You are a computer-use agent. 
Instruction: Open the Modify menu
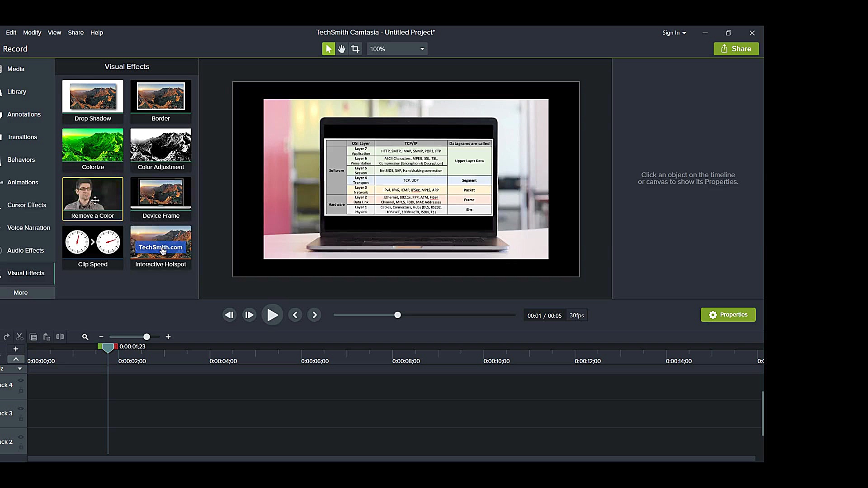click(x=32, y=32)
